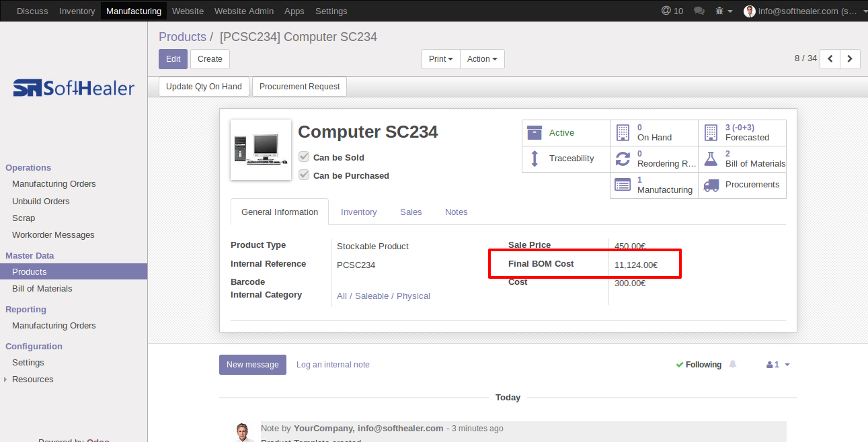Screen dimensions: 868x442
Task: Click the SoftHealer logo
Action: coord(74,88)
